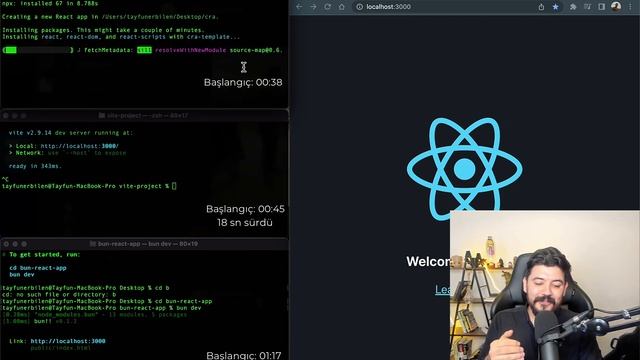Click the bun-react-app terminal title bar
640x360 pixels.
(x=144, y=244)
